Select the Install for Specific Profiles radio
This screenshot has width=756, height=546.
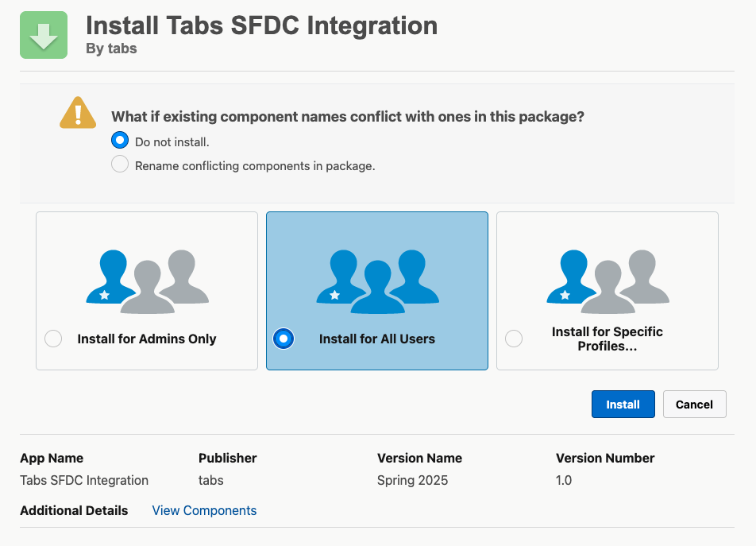514,339
